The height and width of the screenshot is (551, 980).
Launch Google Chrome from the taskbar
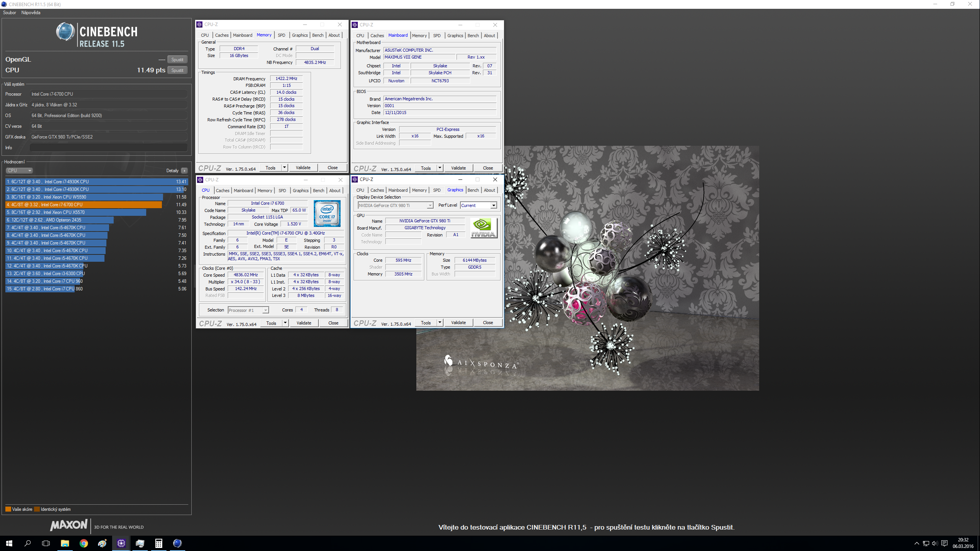83,543
